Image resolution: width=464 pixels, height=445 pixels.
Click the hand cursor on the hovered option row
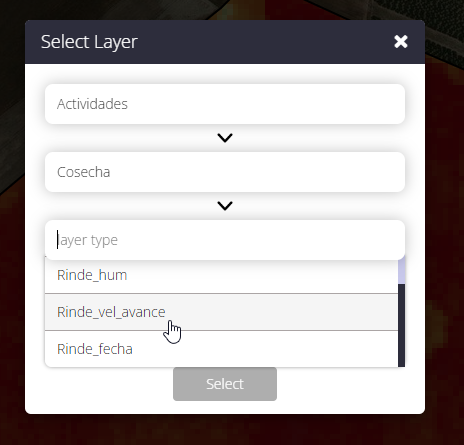[x=172, y=332]
